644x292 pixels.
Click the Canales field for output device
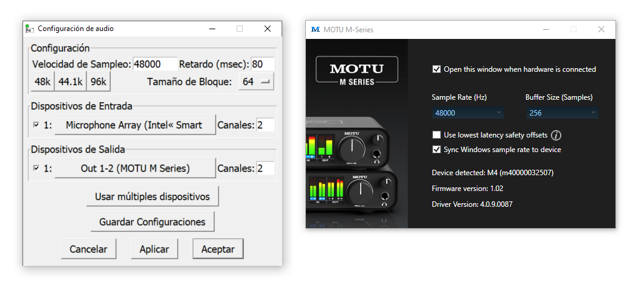pyautogui.click(x=265, y=168)
